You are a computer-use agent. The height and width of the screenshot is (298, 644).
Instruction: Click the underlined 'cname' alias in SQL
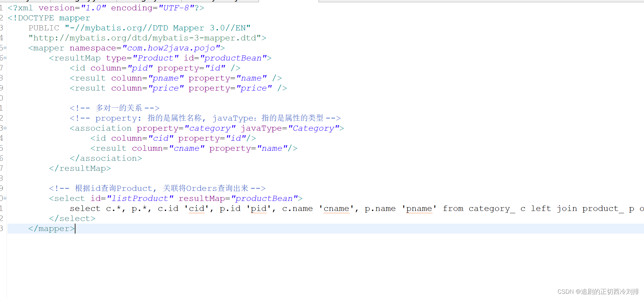pyautogui.click(x=336, y=209)
